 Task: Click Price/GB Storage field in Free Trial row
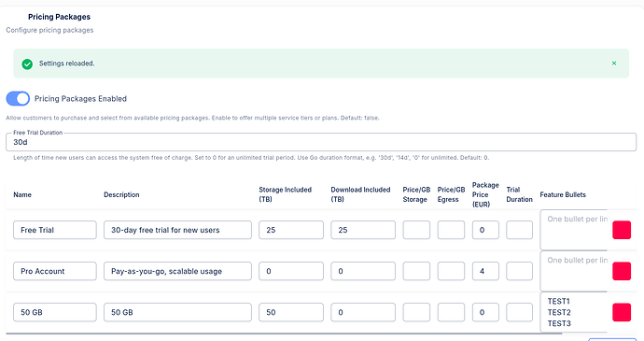(416, 230)
